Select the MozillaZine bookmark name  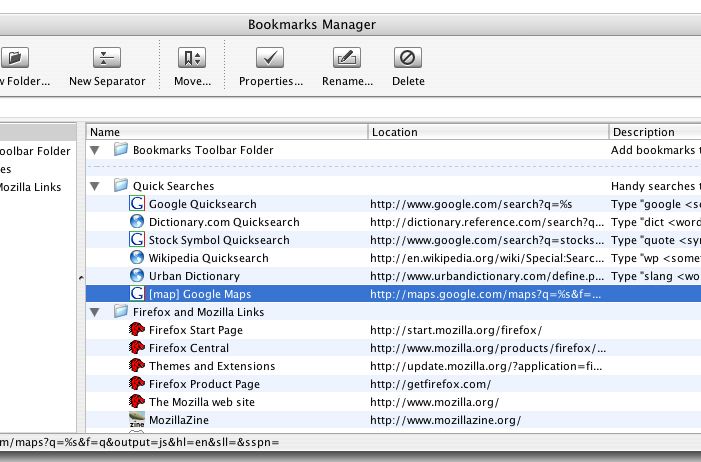click(179, 420)
